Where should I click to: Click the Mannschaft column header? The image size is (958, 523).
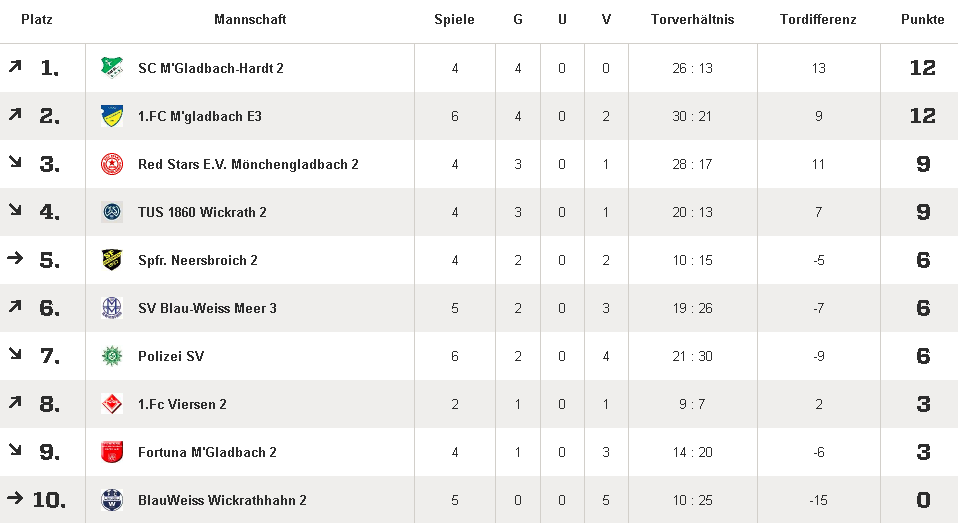(250, 20)
